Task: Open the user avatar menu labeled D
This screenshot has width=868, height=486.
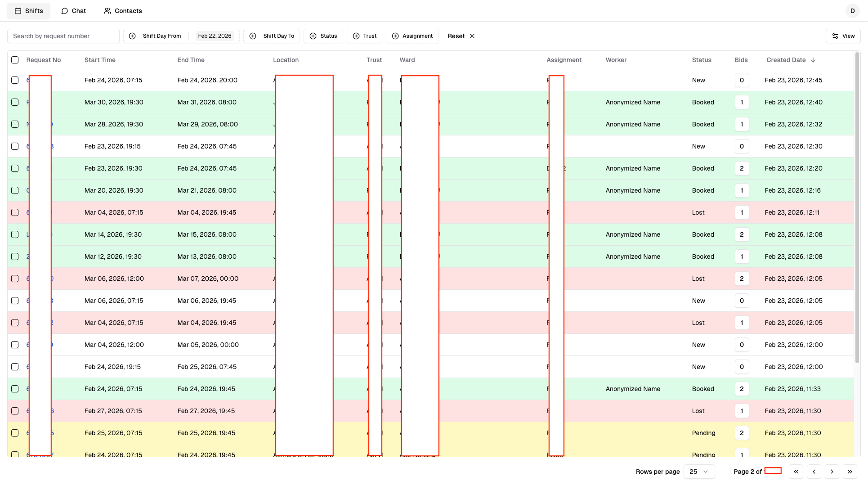Action: point(853,11)
